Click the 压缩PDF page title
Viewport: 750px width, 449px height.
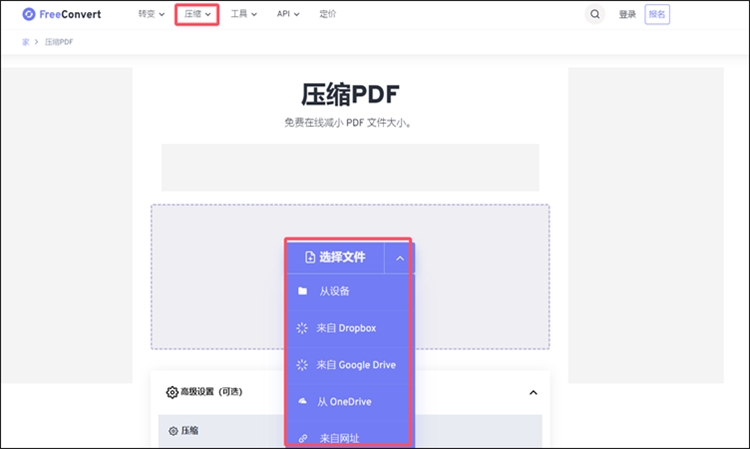click(x=350, y=94)
